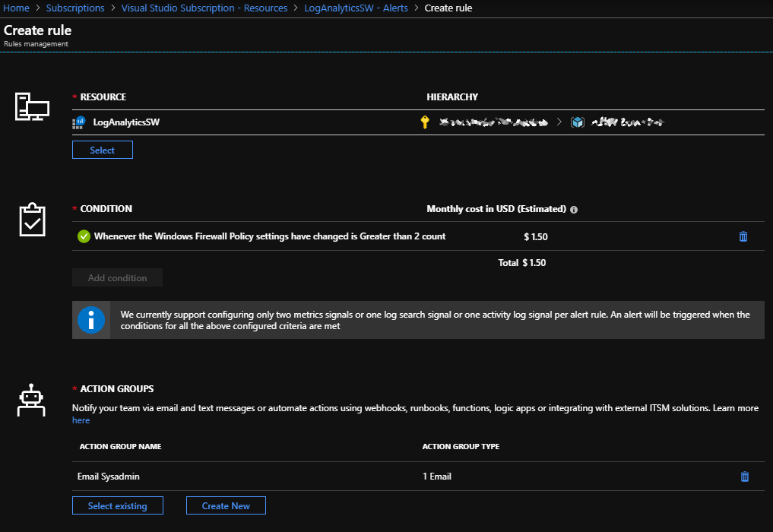Go to Home in breadcrumb
Screen dimensions: 773x532
point(16,8)
